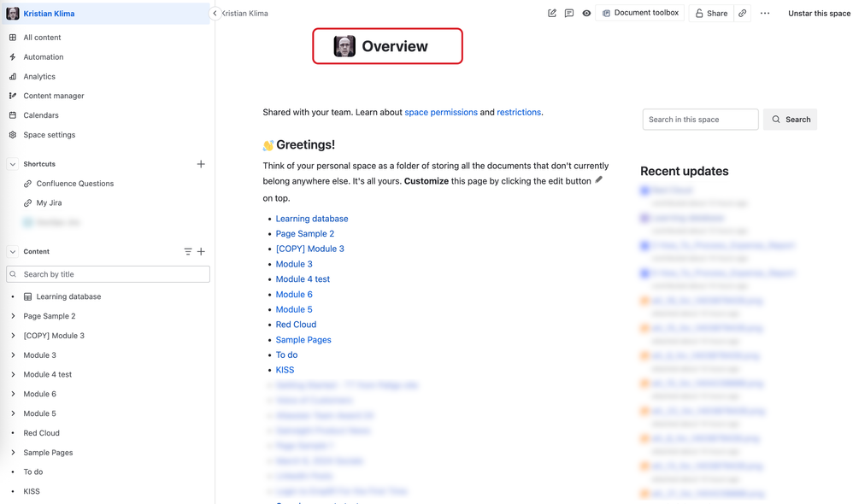Screen dimensions: 853x504
Task: Open Document toolbox
Action: tap(640, 13)
